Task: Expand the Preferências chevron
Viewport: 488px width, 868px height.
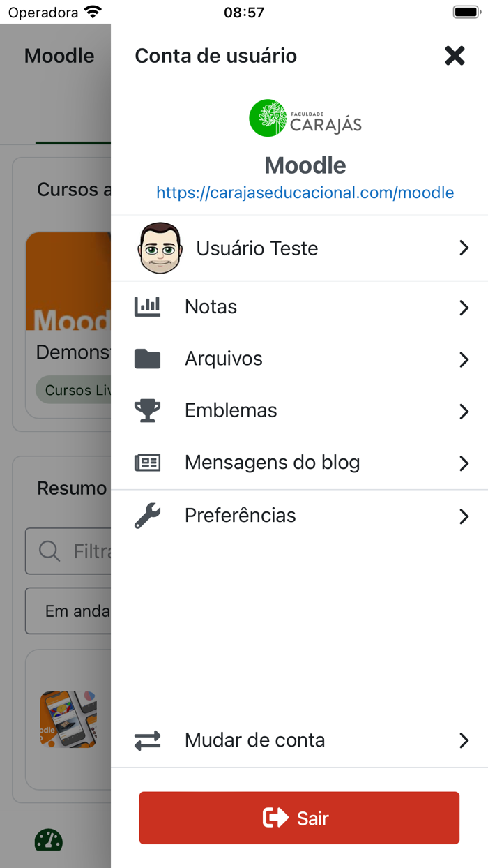Action: (x=464, y=516)
